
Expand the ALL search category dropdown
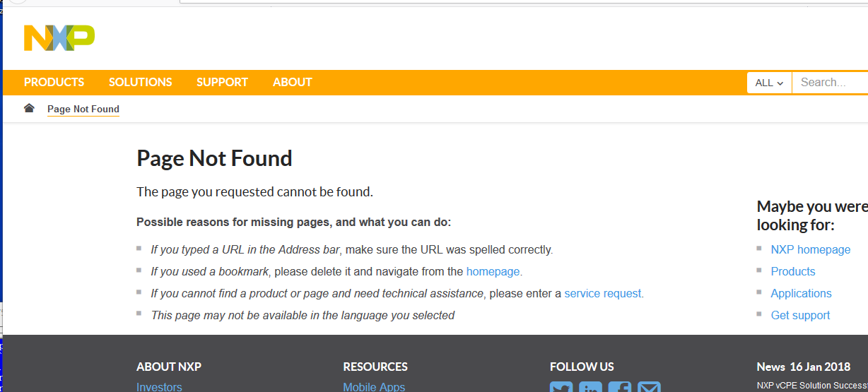(769, 83)
